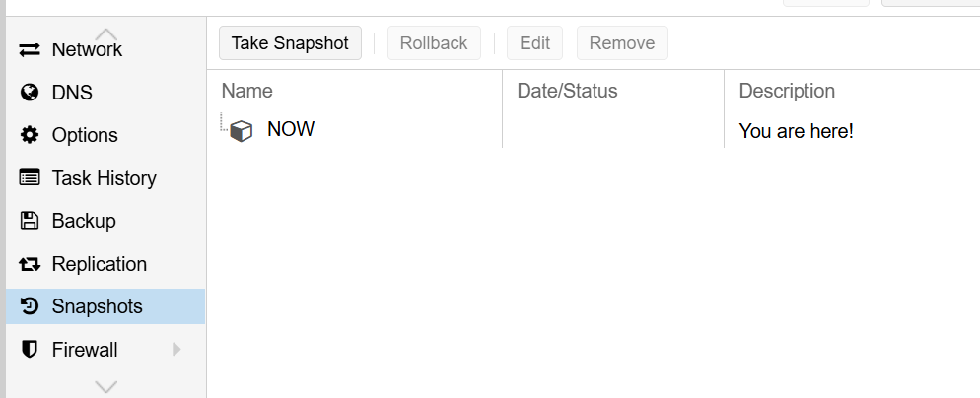This screenshot has width=980, height=398.
Task: Click the Take Snapshot button
Action: pyautogui.click(x=290, y=43)
